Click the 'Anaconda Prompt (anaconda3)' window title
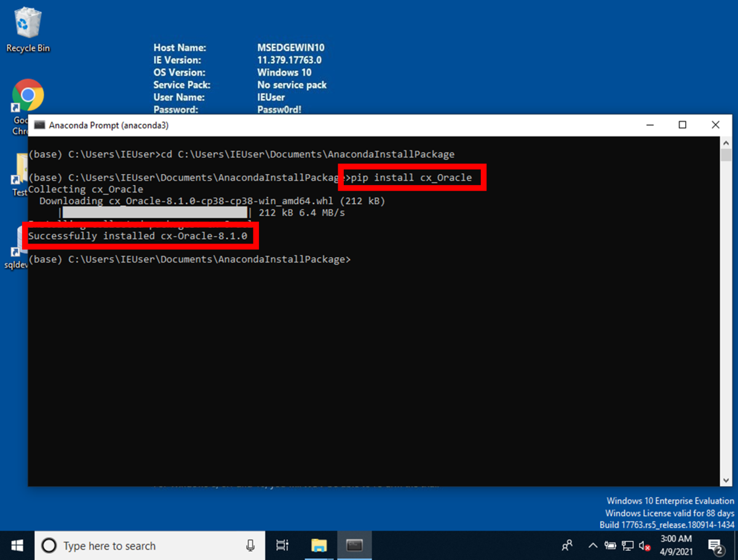Image resolution: width=738 pixels, height=560 pixels. 108,125
